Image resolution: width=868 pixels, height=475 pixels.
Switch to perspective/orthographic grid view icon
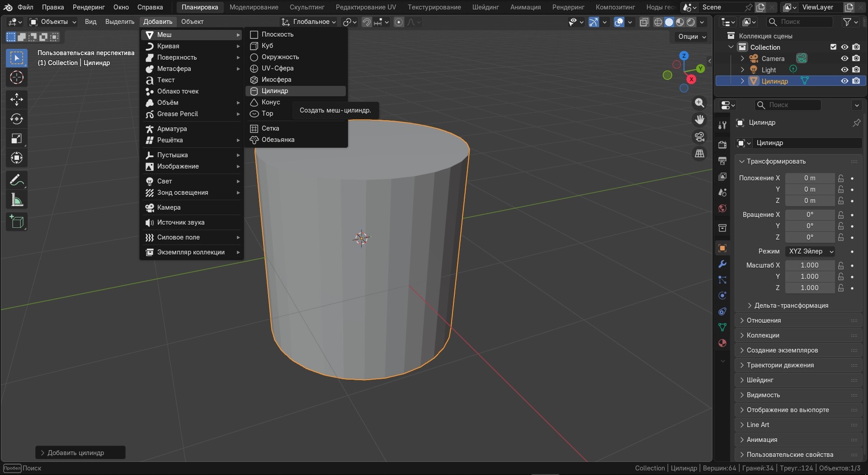(x=699, y=154)
